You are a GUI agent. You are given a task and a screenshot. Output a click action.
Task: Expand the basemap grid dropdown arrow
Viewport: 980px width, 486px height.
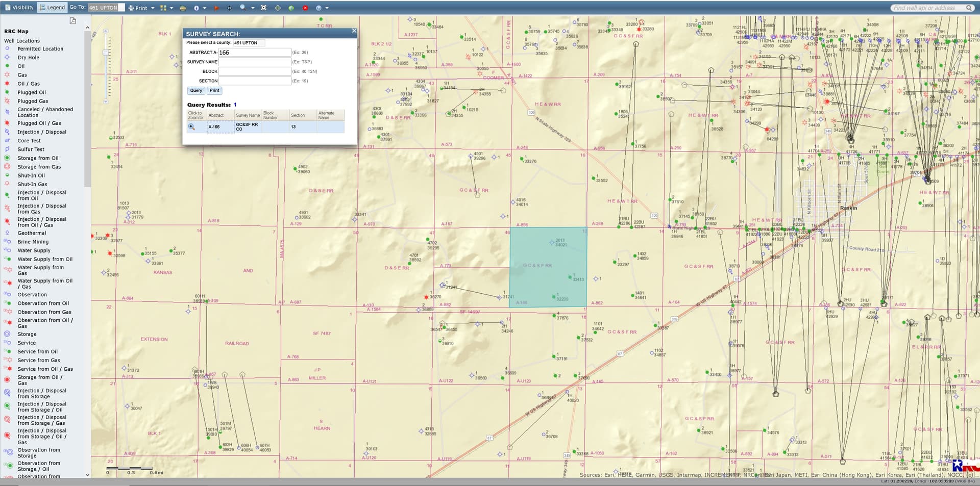[x=171, y=8]
